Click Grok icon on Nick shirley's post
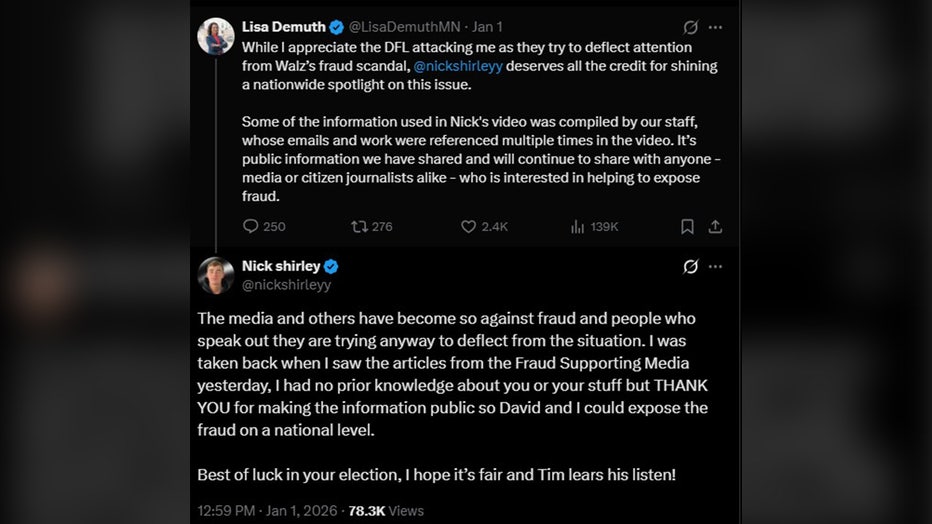 690,266
